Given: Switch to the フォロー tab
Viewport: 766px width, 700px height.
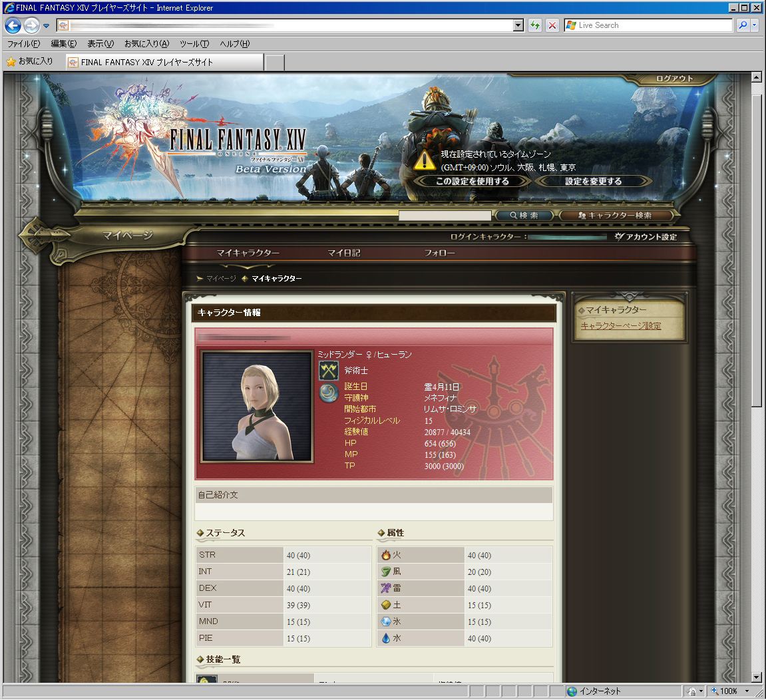Looking at the screenshot, I should (439, 253).
